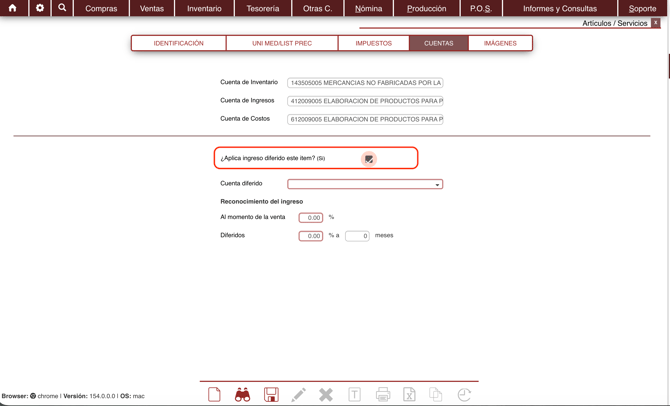670x406 pixels.
Task: Click the text T icon in the bottom toolbar
Action: point(354,394)
